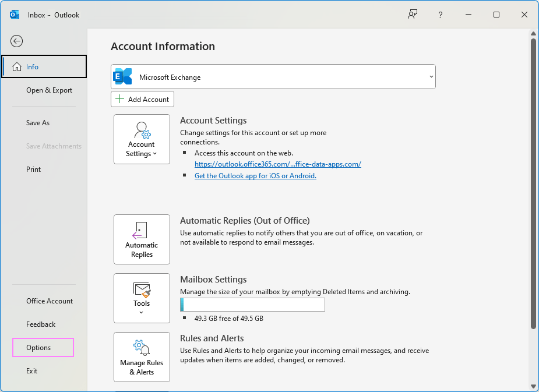The width and height of the screenshot is (539, 392).
Task: Expand the Microsoft Exchange account dropdown
Action: coord(431,77)
